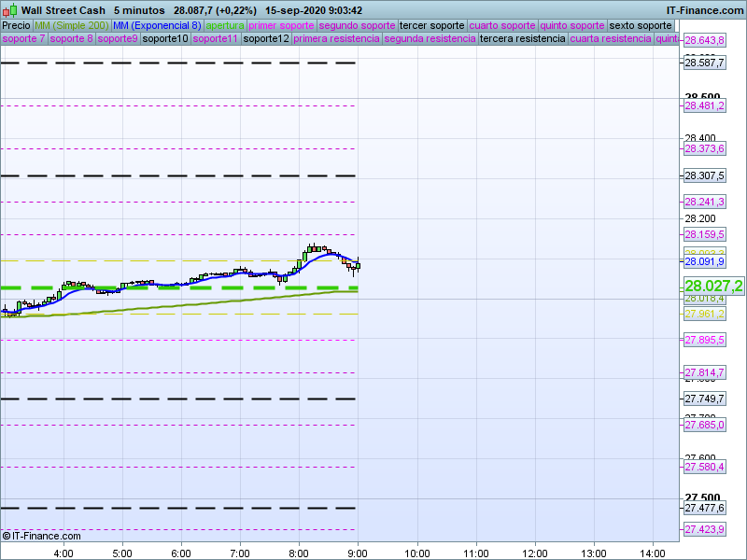Select the primer soporte tab
Image resolution: width=747 pixels, height=560 pixels.
point(281,25)
